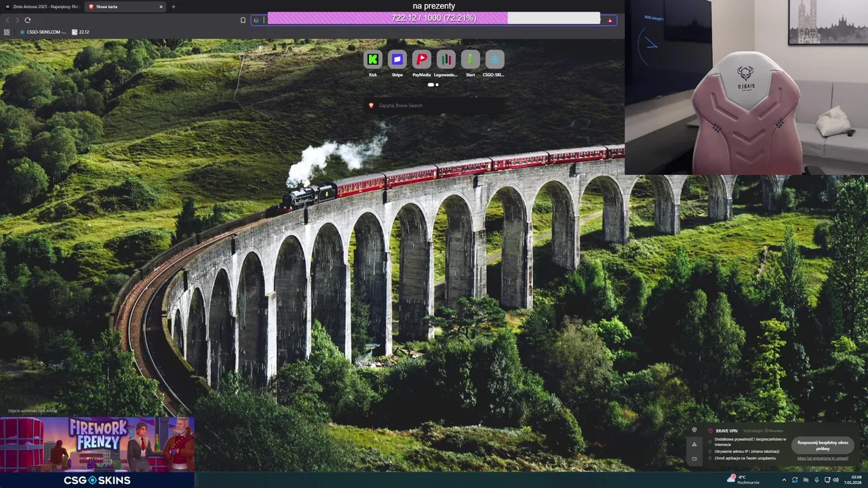Open the already purchased service link
868x488 pixels.
823,458
